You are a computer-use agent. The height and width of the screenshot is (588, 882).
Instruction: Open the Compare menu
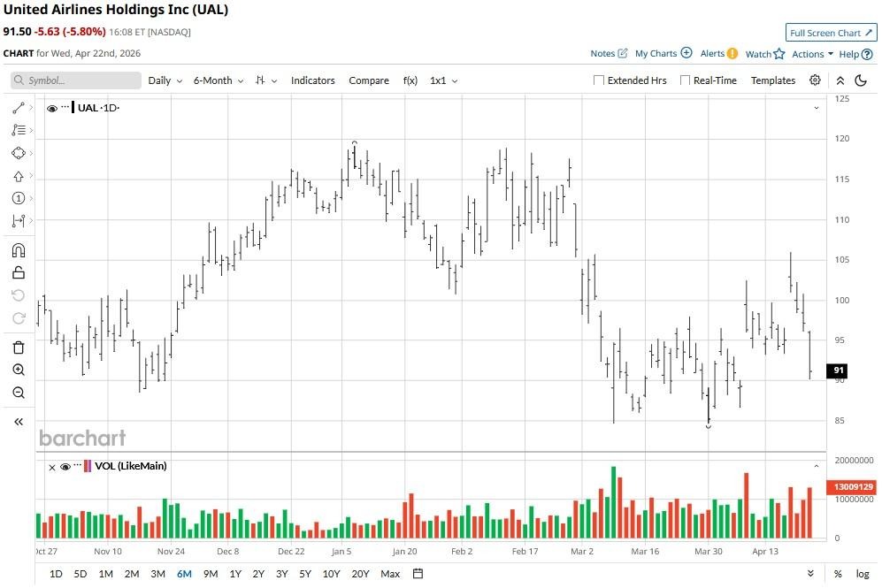click(368, 80)
